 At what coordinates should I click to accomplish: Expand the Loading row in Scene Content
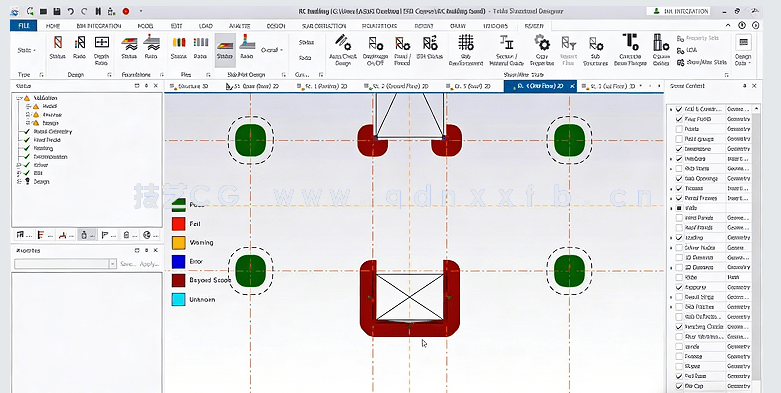[671, 238]
